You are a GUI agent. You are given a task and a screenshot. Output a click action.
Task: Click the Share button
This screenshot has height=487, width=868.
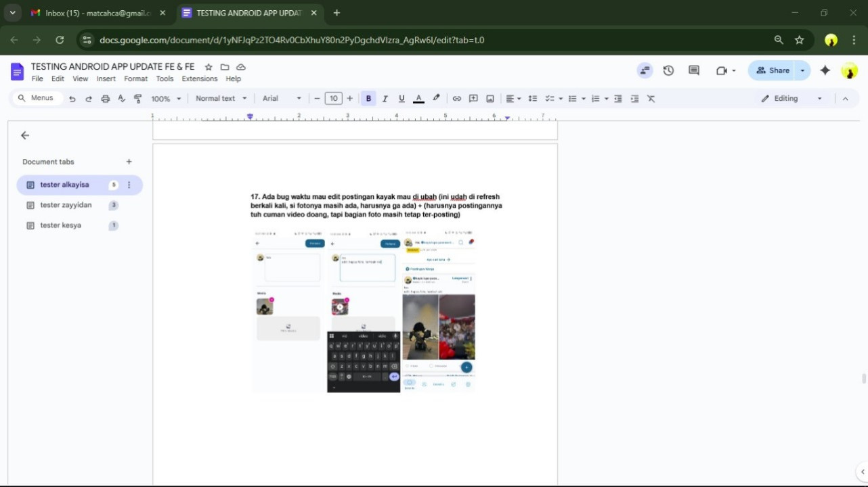(773, 70)
